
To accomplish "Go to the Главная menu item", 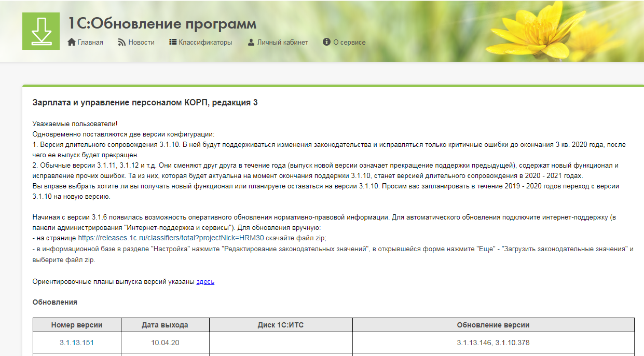I will click(90, 42).
